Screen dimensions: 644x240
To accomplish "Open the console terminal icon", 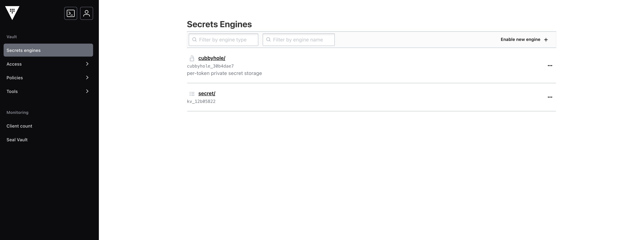I will [71, 13].
